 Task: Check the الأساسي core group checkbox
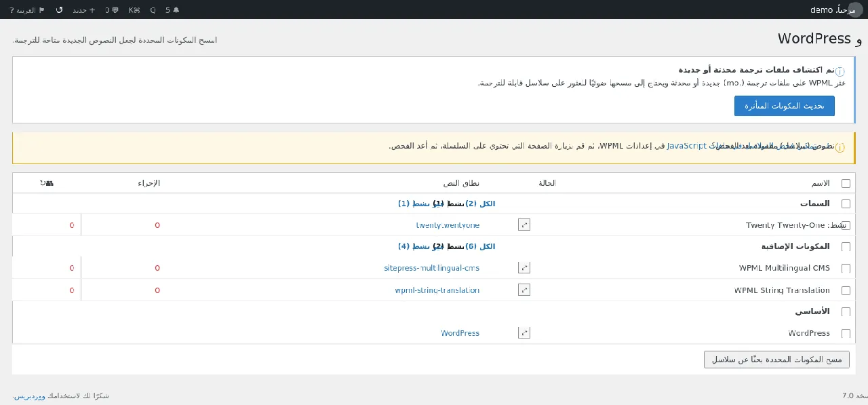click(846, 312)
